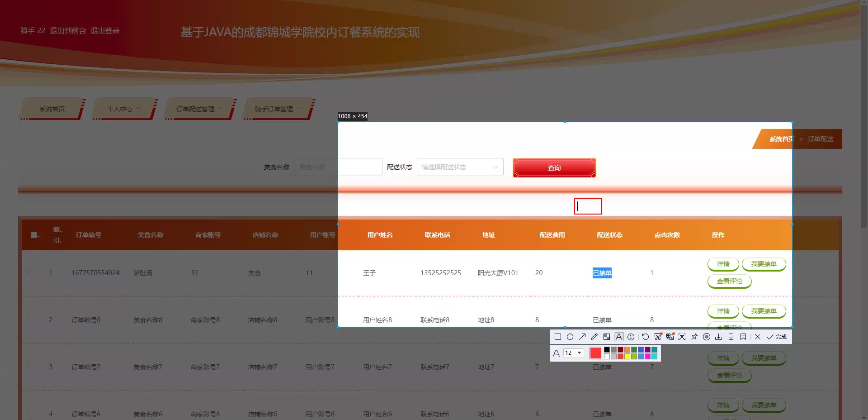Viewport: 868px width, 420px height.
Task: Click 我要接单 for the 王子 order
Action: point(764,264)
